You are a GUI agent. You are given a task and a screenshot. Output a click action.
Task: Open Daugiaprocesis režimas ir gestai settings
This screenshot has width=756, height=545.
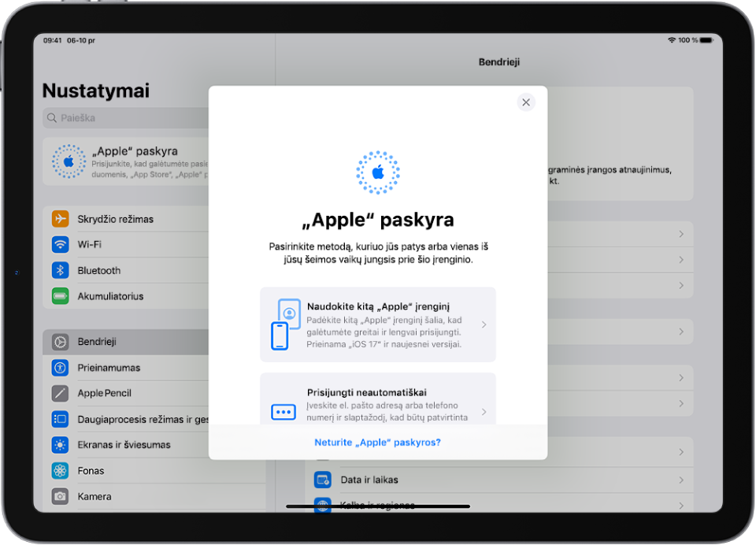coord(126,419)
